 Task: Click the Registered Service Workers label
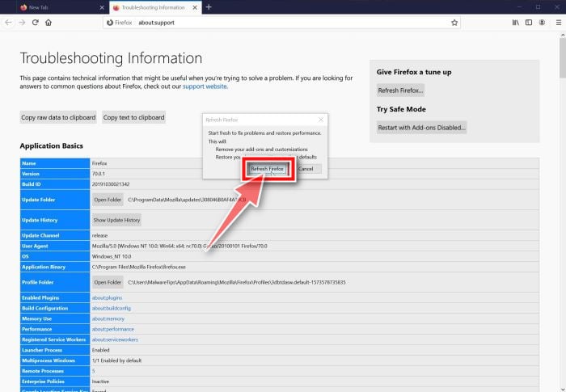click(54, 339)
